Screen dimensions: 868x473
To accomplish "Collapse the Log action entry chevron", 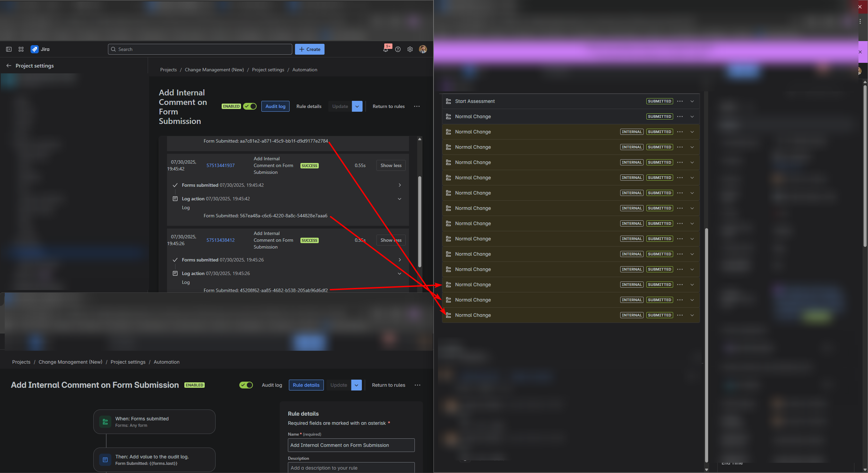I will point(400,199).
